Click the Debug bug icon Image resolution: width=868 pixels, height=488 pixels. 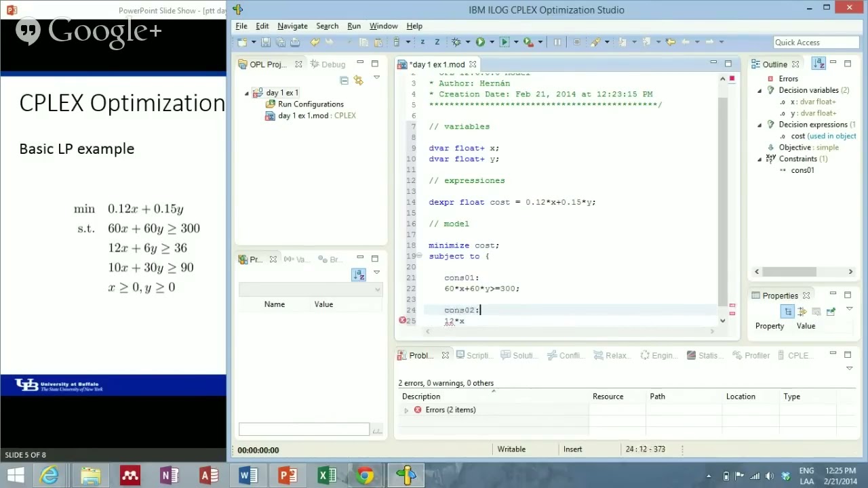click(x=456, y=42)
